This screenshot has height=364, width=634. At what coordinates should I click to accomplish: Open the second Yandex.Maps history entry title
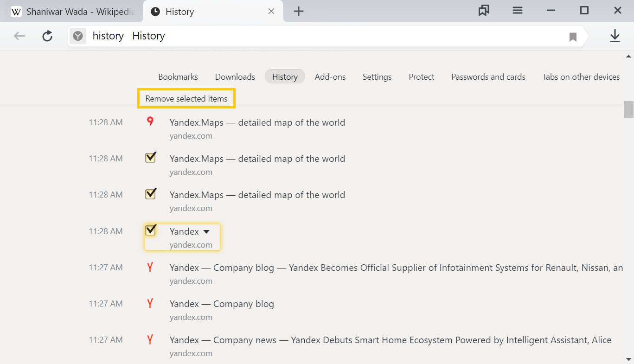(257, 159)
